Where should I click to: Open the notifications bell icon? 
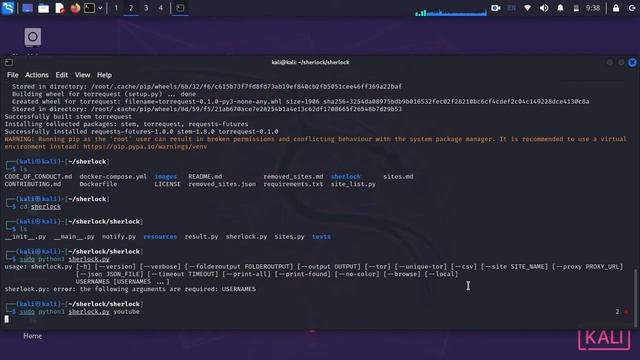(560, 8)
